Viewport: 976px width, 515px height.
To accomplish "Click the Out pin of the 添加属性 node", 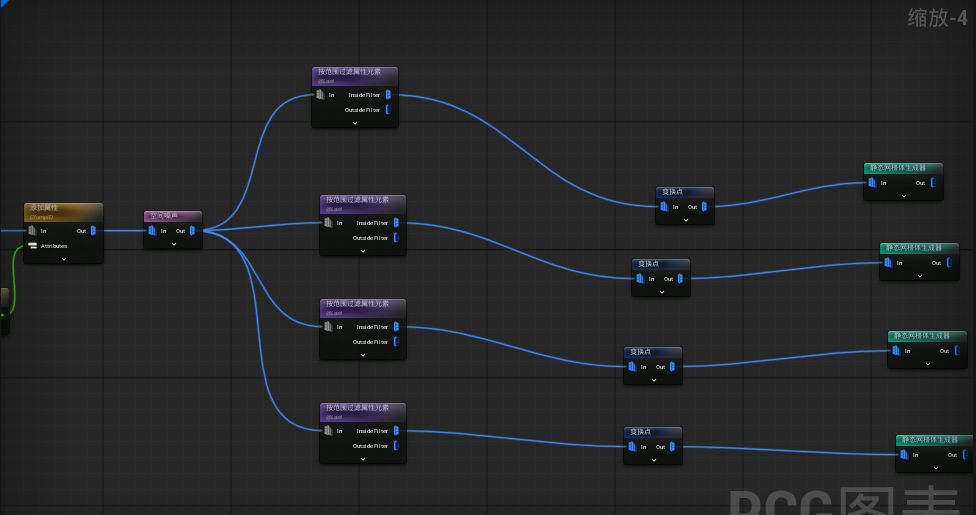I will tap(93, 230).
